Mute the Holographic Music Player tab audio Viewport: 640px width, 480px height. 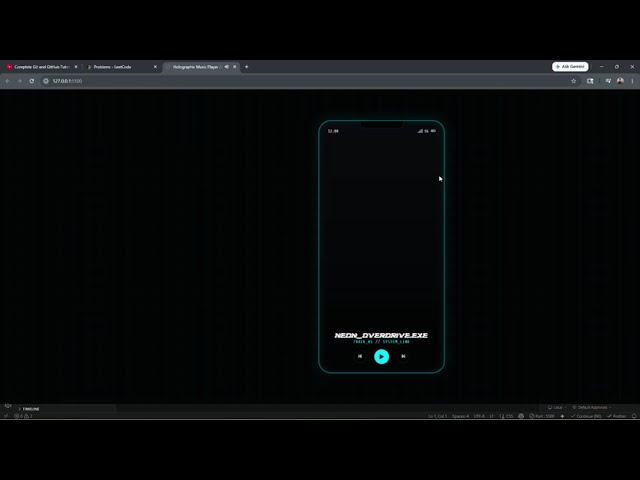(227, 67)
